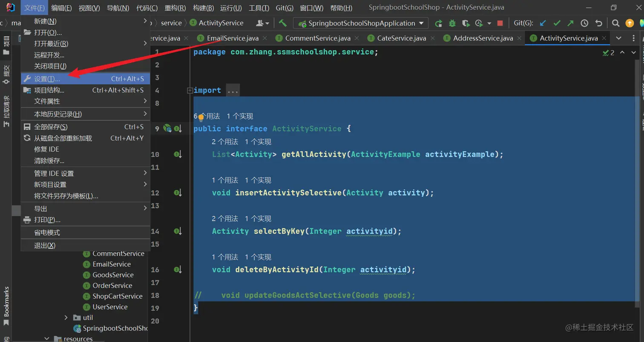Open the 编辑(E) menu
Screen dimensions: 644x342
(x=61, y=8)
